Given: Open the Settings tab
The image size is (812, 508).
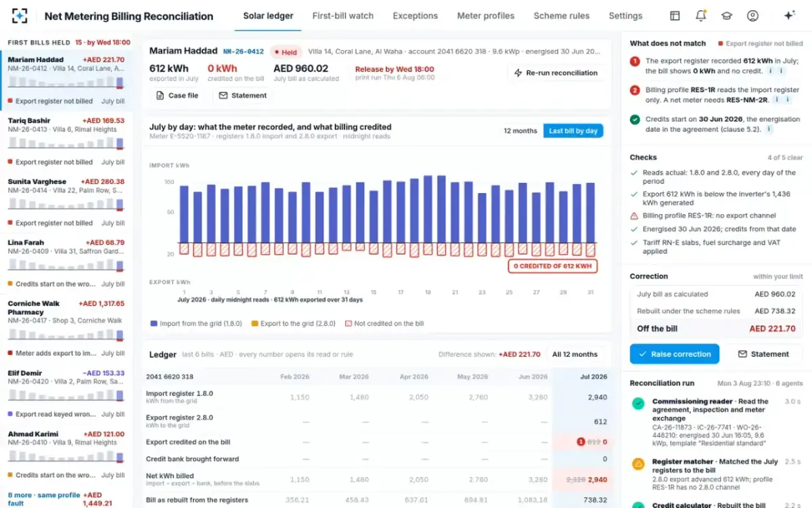Looking at the screenshot, I should [625, 16].
